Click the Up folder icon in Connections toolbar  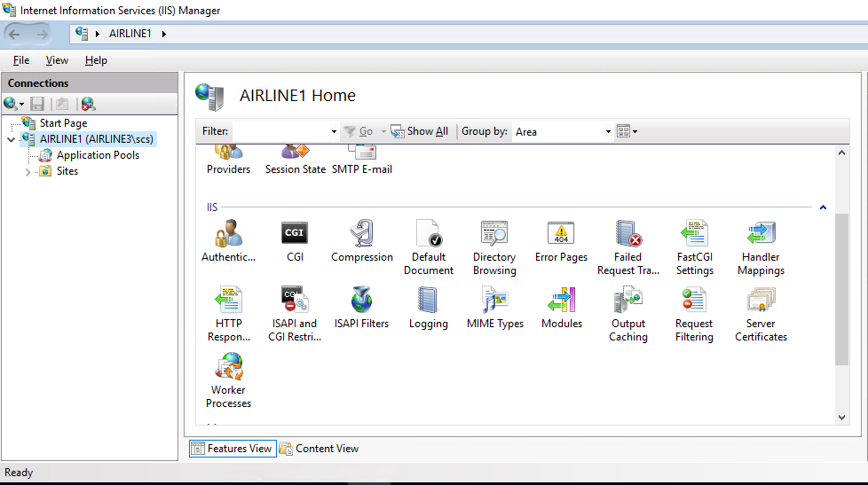pyautogui.click(x=62, y=104)
